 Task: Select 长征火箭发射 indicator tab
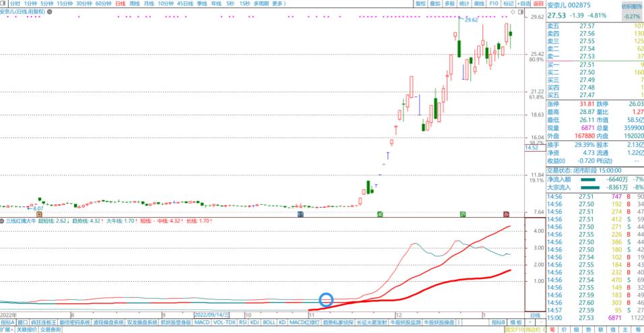372,322
